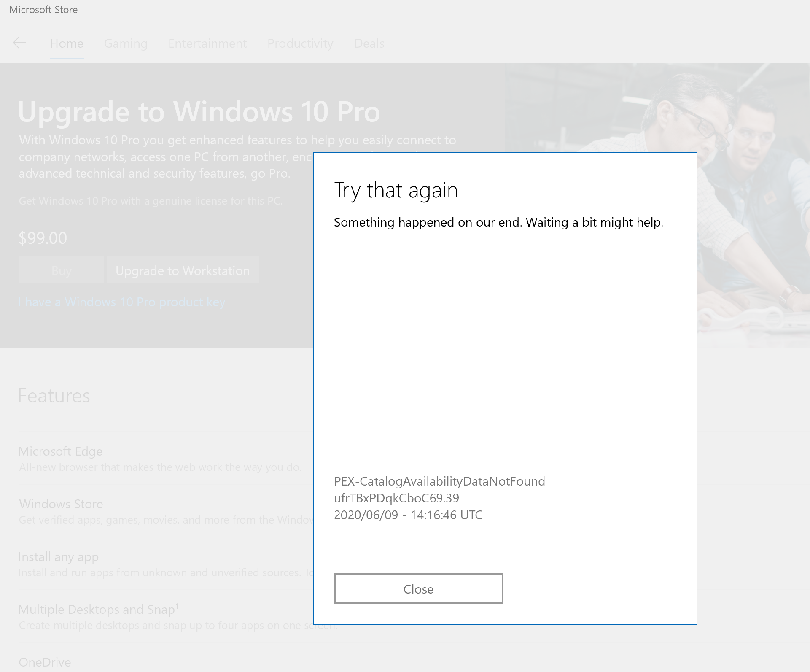Go to the Entertainment tab

tap(207, 43)
